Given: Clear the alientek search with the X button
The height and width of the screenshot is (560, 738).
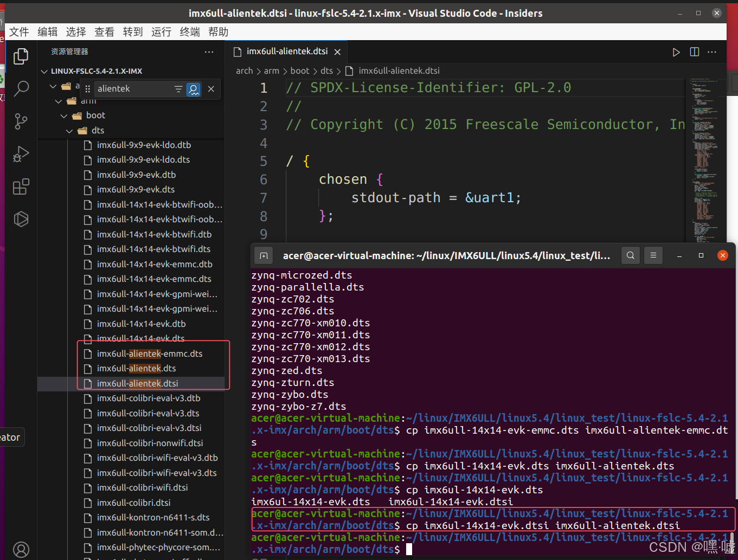Looking at the screenshot, I should (211, 88).
